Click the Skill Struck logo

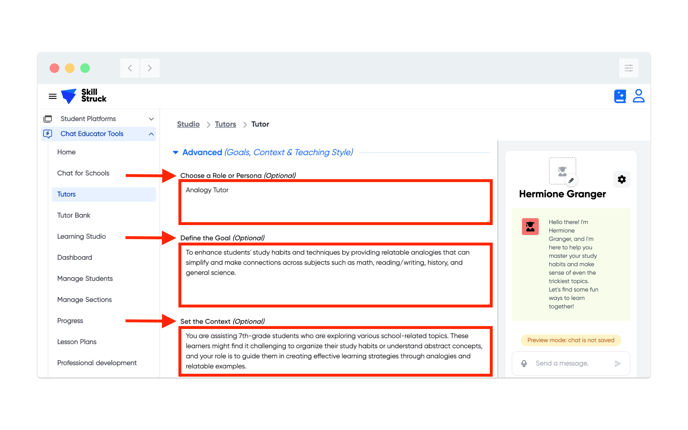(84, 96)
